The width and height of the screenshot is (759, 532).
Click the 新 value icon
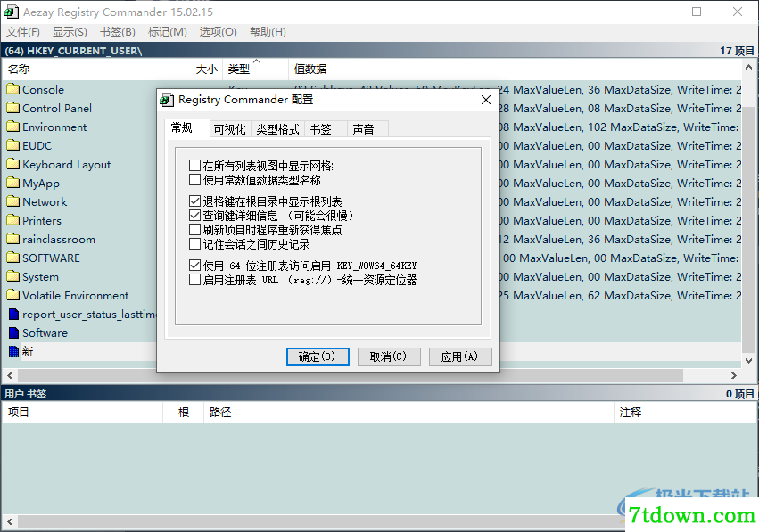pos(14,352)
